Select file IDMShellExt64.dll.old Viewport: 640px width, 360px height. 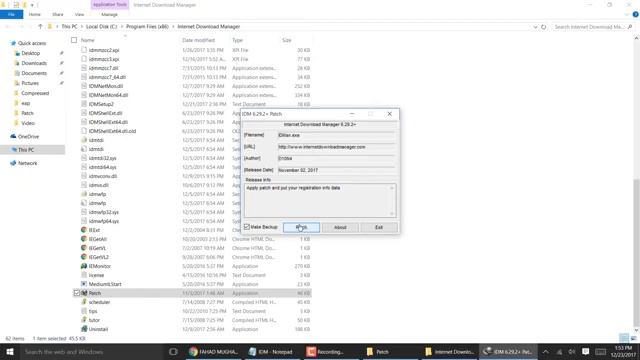pos(112,131)
